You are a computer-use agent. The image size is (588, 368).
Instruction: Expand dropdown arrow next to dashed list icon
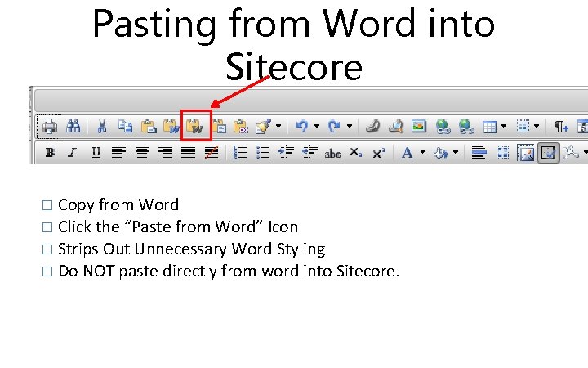(537, 126)
